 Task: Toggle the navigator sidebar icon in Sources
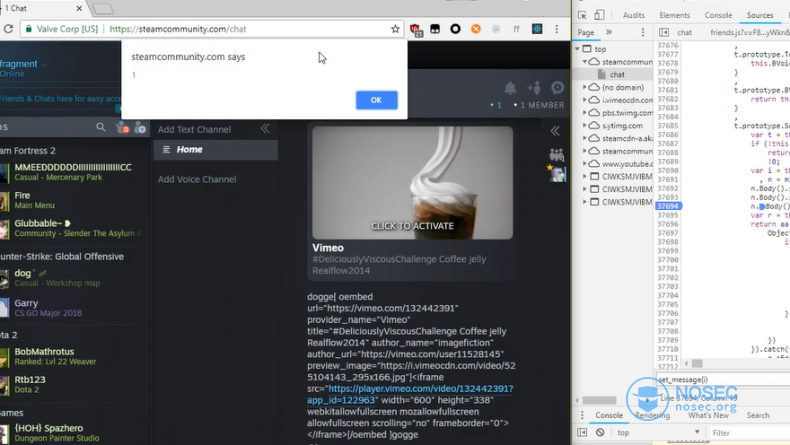(x=664, y=32)
